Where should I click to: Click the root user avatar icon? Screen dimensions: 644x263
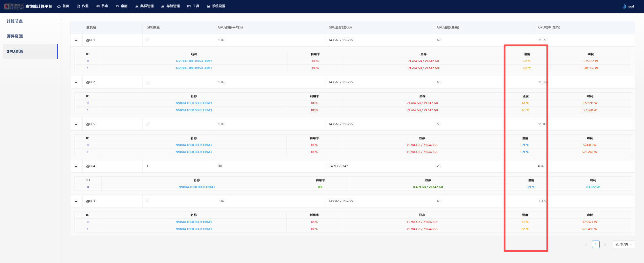click(624, 6)
